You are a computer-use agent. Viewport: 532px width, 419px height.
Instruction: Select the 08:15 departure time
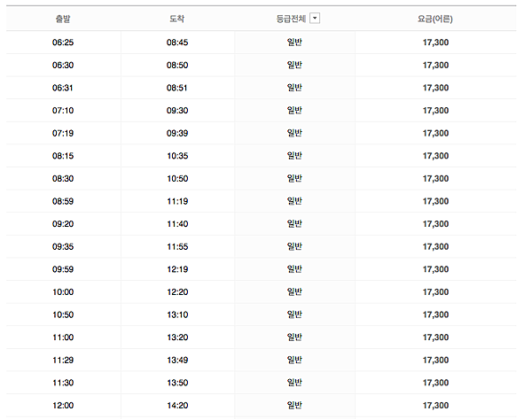pos(63,156)
